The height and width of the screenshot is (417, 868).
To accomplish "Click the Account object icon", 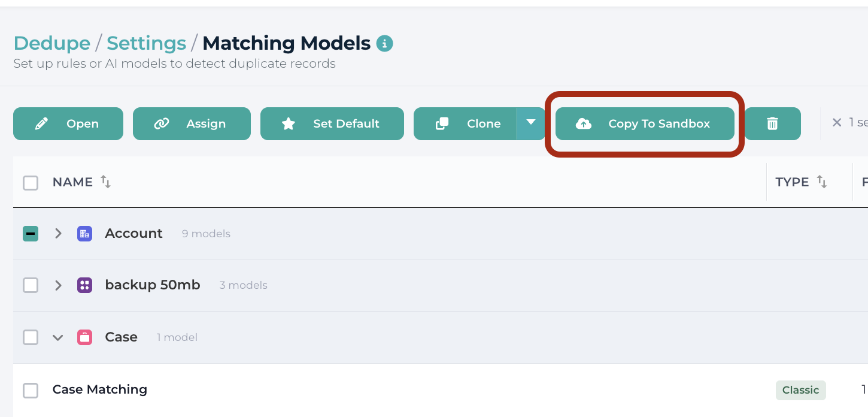I will tap(84, 234).
